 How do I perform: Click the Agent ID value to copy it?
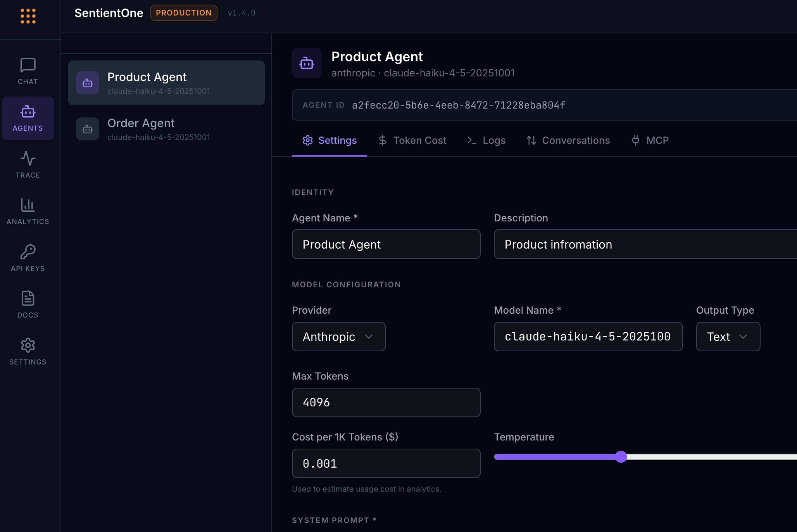[x=458, y=105]
